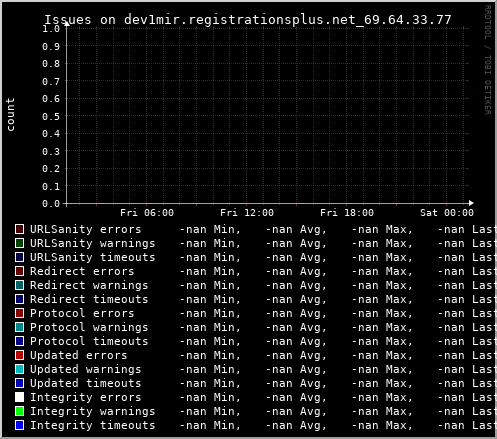Image resolution: width=497 pixels, height=439 pixels.
Task: Select the Redirect timeouts legend label
Action: pyautogui.click(x=89, y=299)
